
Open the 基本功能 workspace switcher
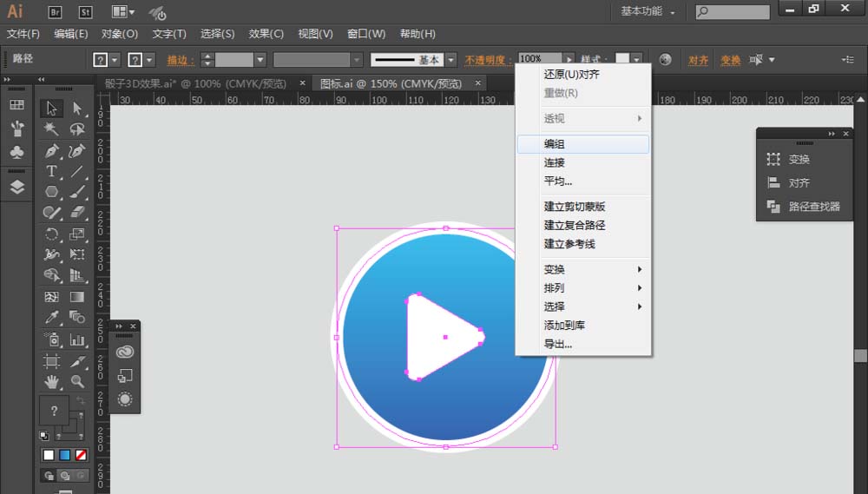[648, 11]
